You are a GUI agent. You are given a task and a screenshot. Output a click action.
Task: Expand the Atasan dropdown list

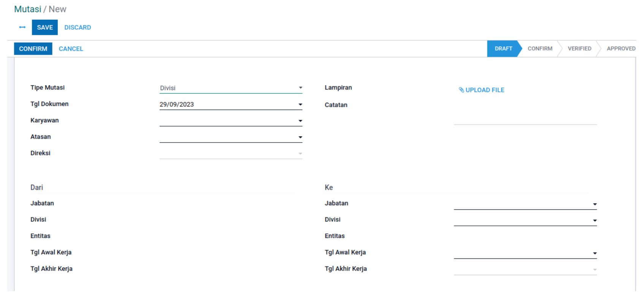300,137
